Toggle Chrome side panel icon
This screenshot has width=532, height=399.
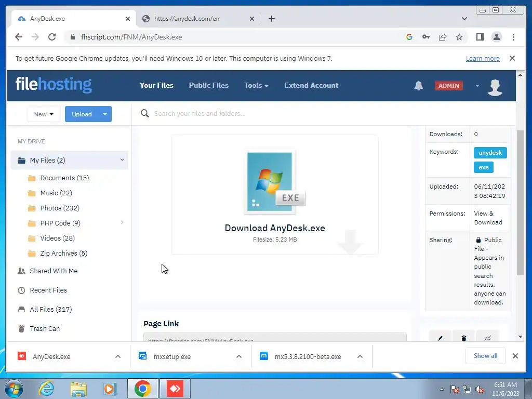point(480,37)
